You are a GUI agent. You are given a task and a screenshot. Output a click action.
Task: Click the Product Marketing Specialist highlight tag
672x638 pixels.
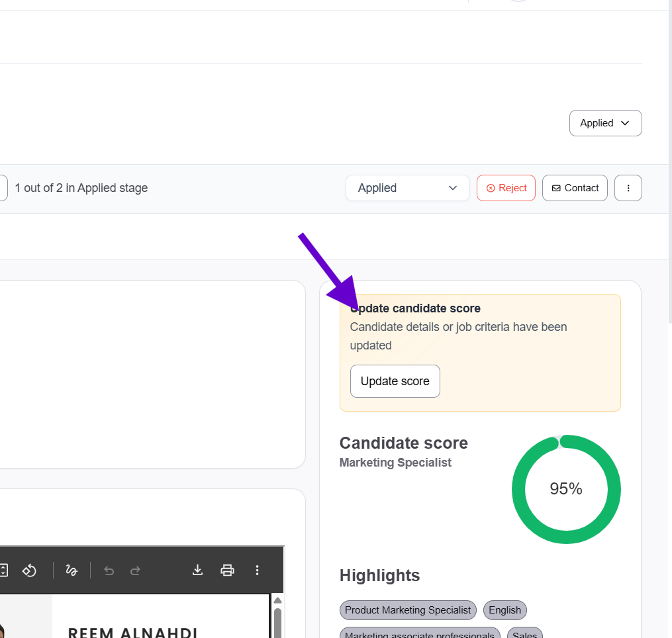pyautogui.click(x=408, y=610)
